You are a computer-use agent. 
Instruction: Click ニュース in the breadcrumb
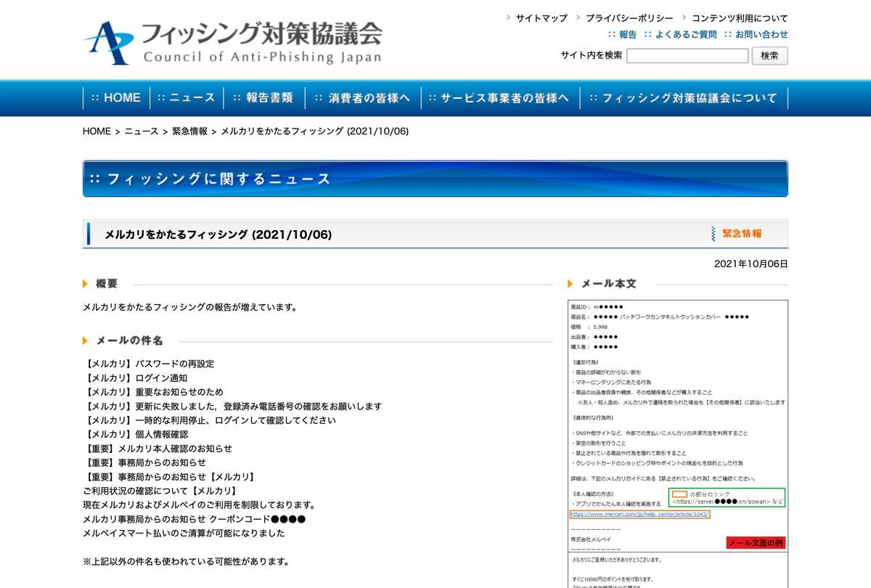point(141,131)
